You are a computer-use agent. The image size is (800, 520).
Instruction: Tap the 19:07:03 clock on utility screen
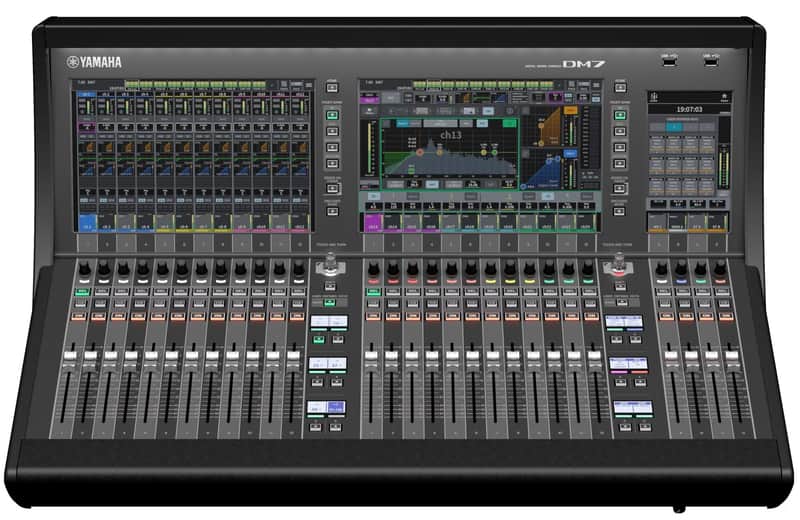click(x=689, y=109)
